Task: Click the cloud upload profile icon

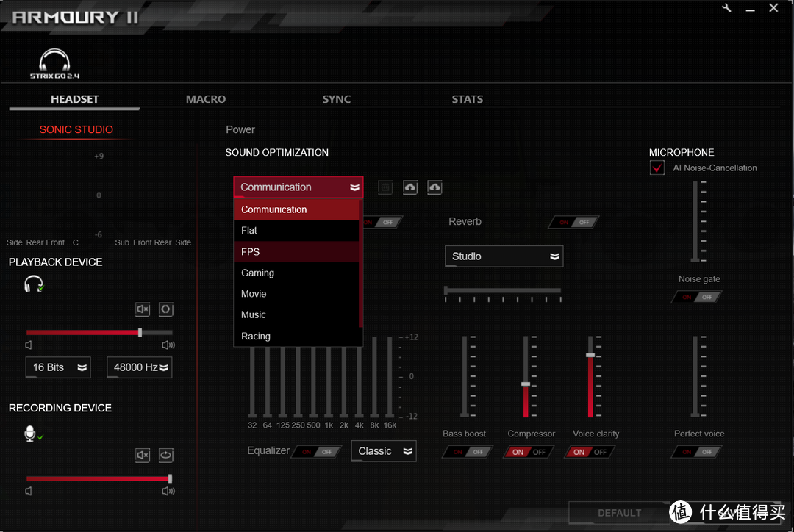Action: point(410,187)
